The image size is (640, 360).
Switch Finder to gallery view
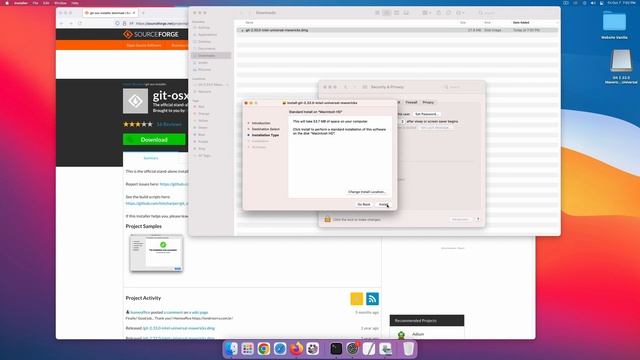(x=406, y=13)
